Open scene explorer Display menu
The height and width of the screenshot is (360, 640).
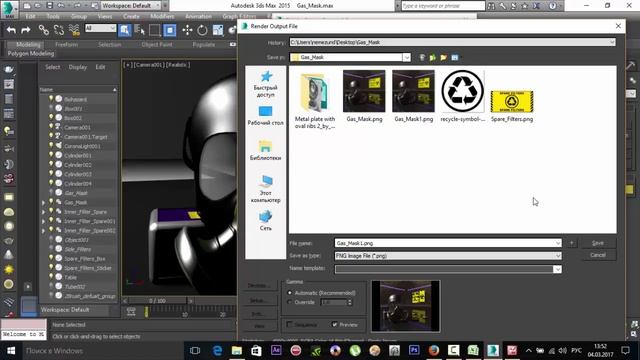point(78,67)
